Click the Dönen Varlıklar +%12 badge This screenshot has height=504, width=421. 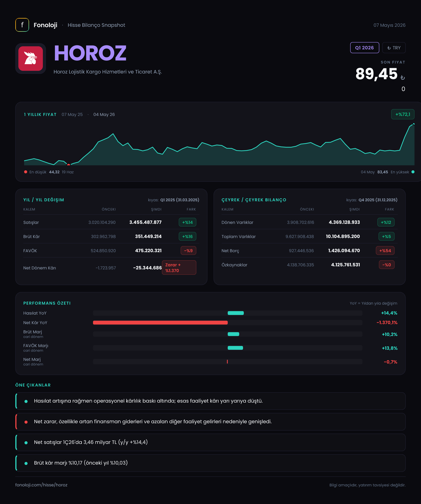[386, 222]
